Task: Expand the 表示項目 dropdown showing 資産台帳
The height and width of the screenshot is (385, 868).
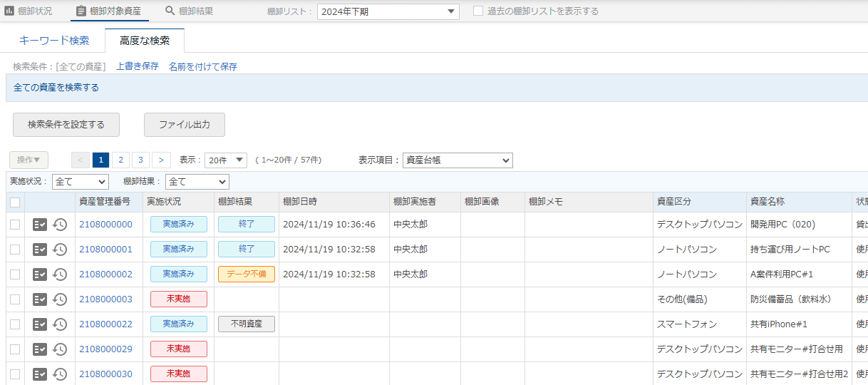Action: pyautogui.click(x=457, y=160)
